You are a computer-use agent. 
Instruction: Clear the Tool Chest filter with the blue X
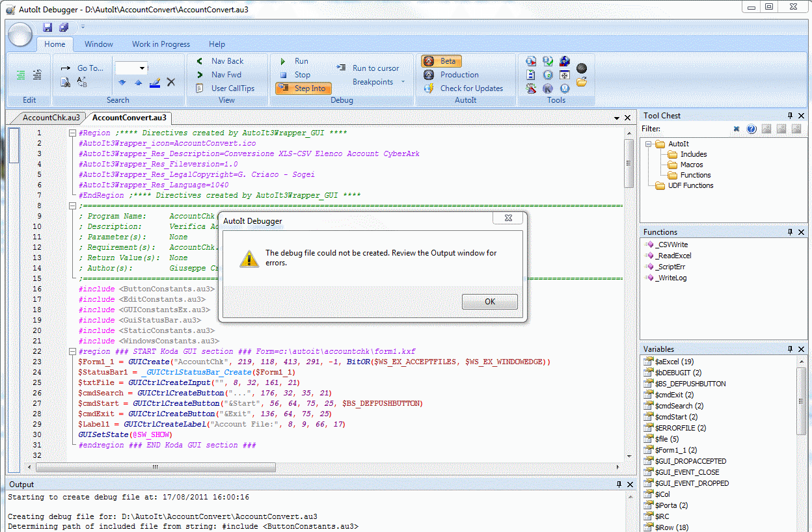pos(737,129)
